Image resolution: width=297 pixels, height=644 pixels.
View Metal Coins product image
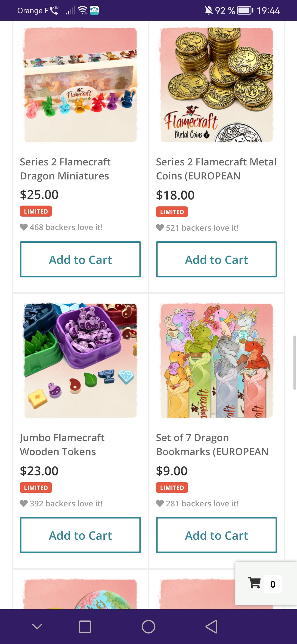click(x=217, y=85)
